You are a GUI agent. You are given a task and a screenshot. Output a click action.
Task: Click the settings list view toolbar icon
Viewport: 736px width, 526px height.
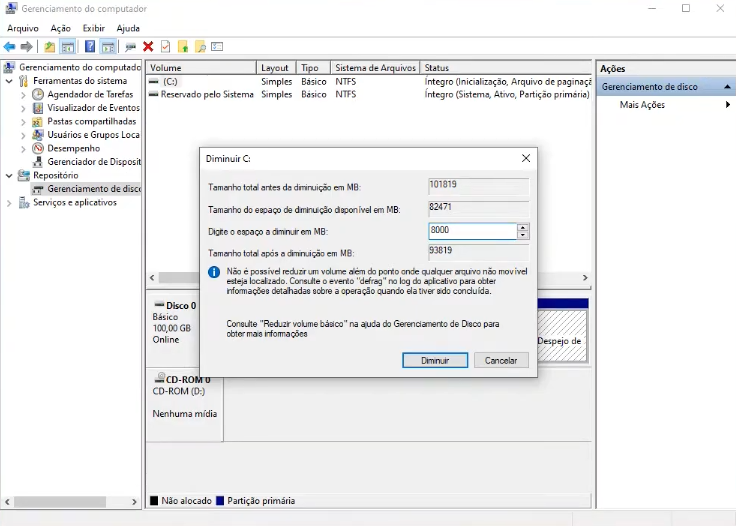coord(217,47)
